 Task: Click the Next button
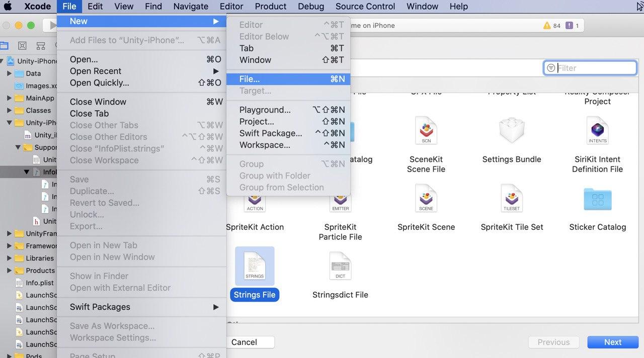click(613, 342)
